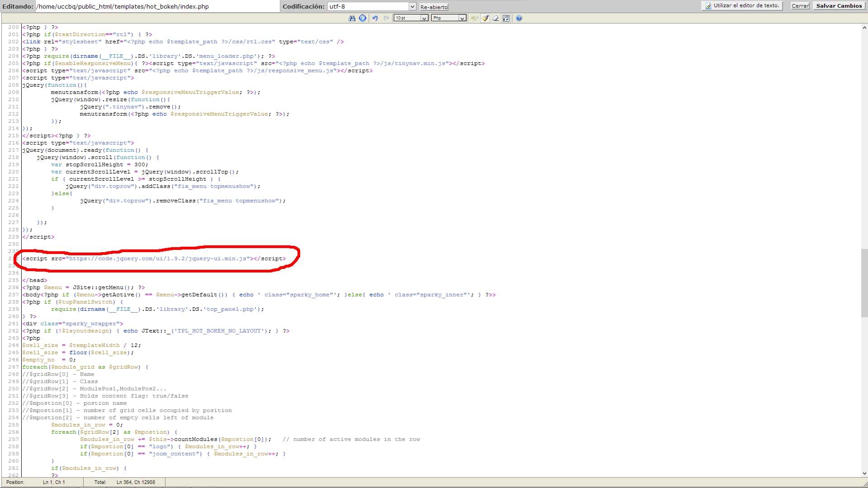Viewport: 868px width, 488px height.
Task: Click Utilizar el editor de texto button
Action: pyautogui.click(x=742, y=6)
